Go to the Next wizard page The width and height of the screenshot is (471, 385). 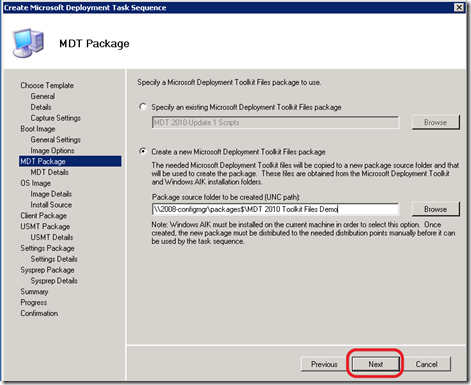376,364
